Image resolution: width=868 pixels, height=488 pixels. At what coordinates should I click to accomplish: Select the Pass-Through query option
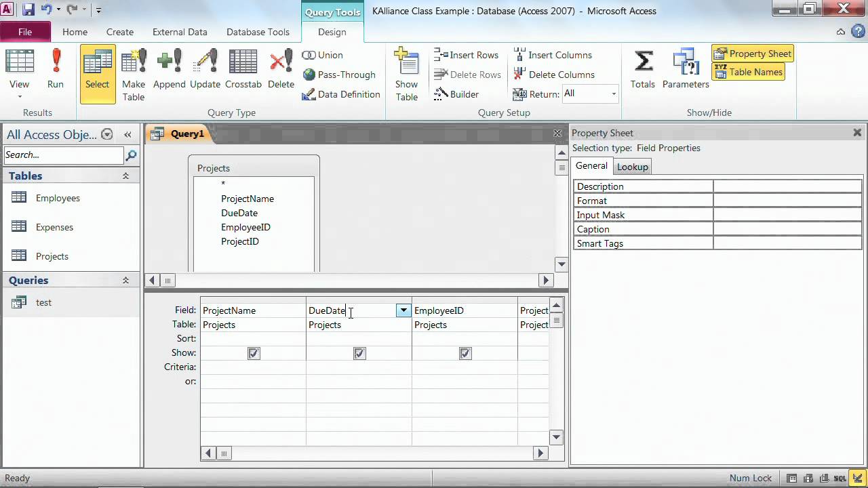coord(339,75)
